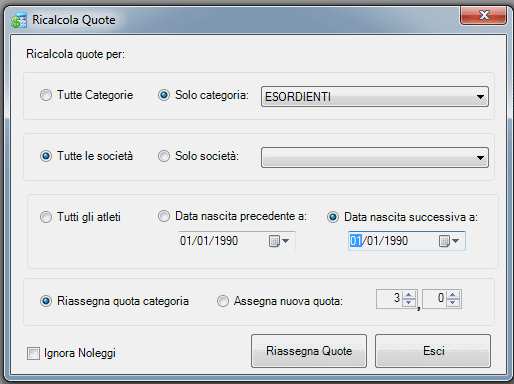Image resolution: width=514 pixels, height=384 pixels.
Task: Increase the cents spinner showing 0
Action: pyautogui.click(x=453, y=295)
